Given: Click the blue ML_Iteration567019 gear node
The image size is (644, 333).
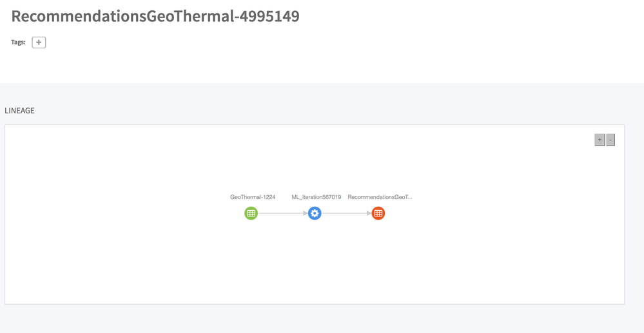Looking at the screenshot, I should pyautogui.click(x=315, y=213).
